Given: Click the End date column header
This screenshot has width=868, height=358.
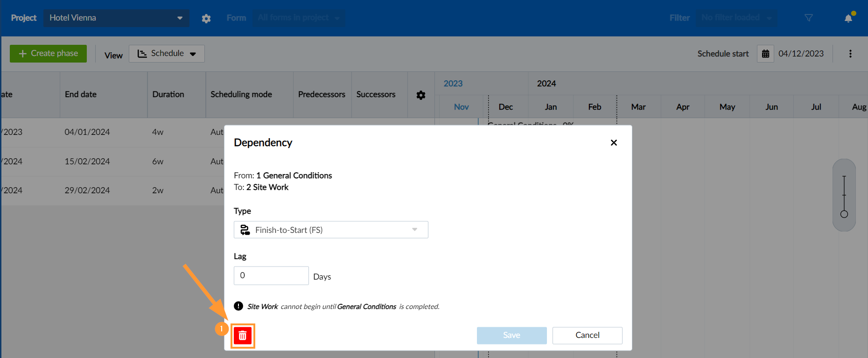Looking at the screenshot, I should click(81, 94).
